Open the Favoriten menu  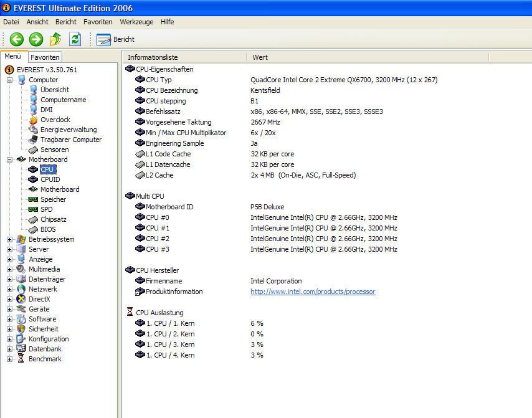(98, 22)
